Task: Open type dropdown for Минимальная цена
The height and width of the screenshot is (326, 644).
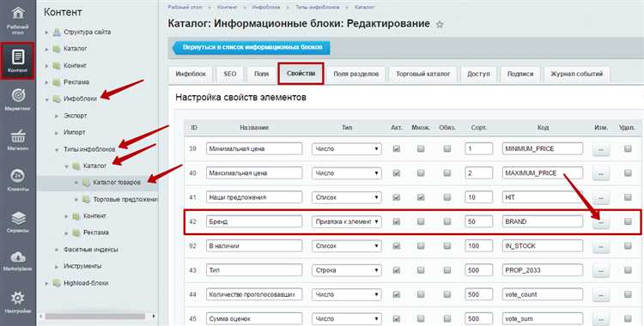Action: tap(346, 149)
